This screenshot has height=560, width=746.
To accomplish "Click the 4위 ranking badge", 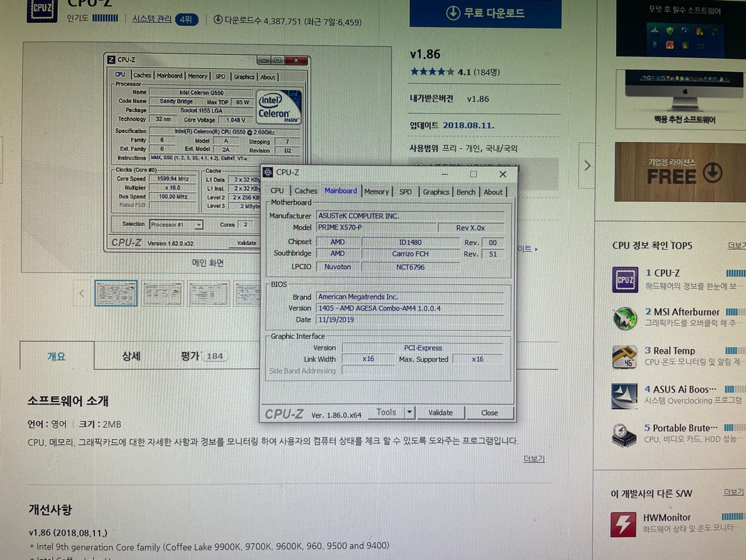I will pyautogui.click(x=186, y=19).
